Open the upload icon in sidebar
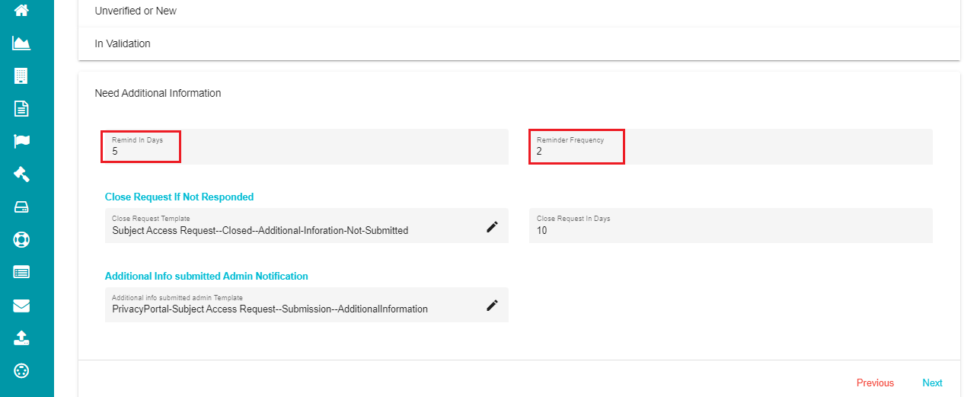The width and height of the screenshot is (980, 397). click(x=21, y=338)
